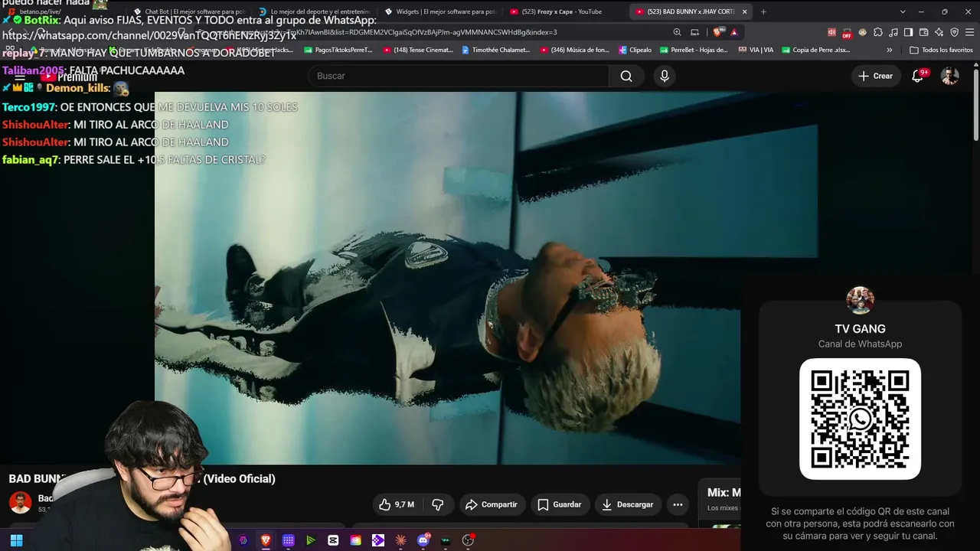Open the Brave Wallet icon
This screenshot has height=551, width=980.
coord(923,32)
